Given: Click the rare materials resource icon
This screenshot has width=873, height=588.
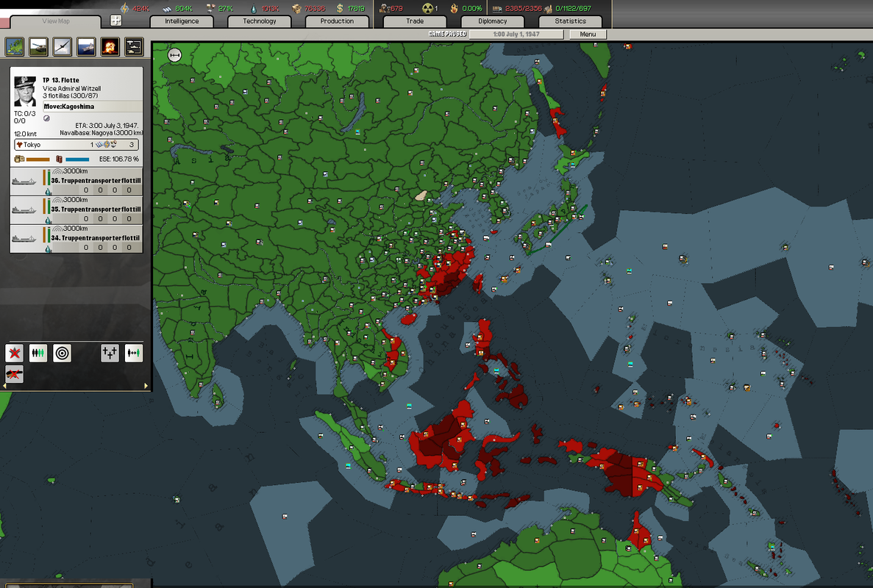Looking at the screenshot, I should [x=210, y=8].
